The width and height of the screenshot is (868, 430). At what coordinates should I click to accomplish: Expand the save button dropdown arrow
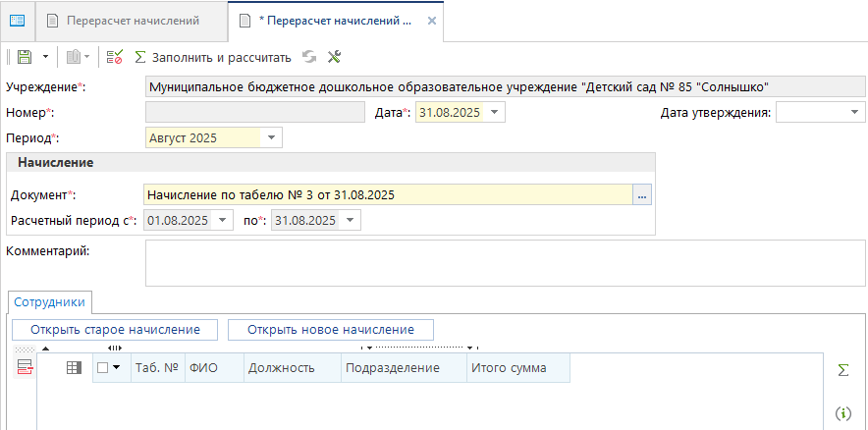[x=45, y=56]
